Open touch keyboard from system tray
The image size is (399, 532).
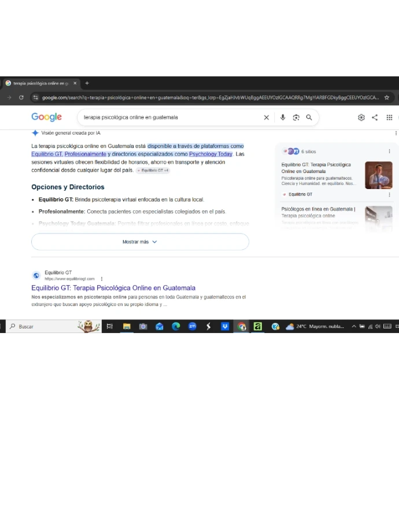click(x=387, y=326)
